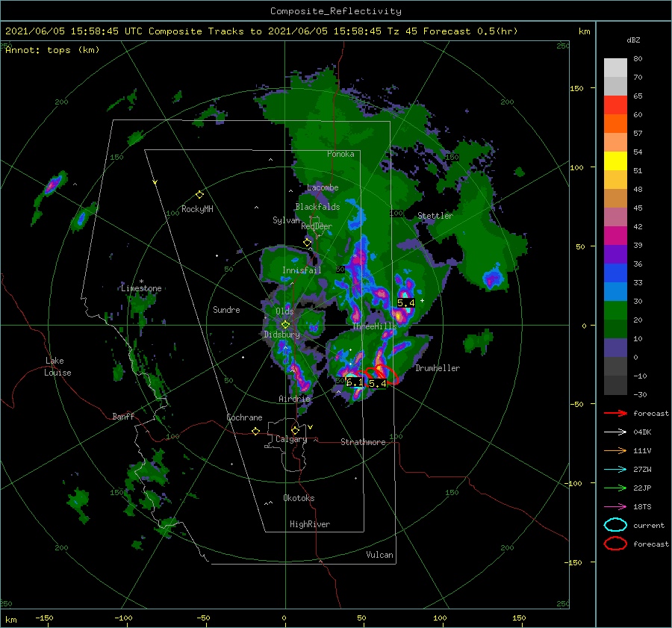
Task: Click the yellow diamond marker below RedDeer
Action: click(307, 243)
